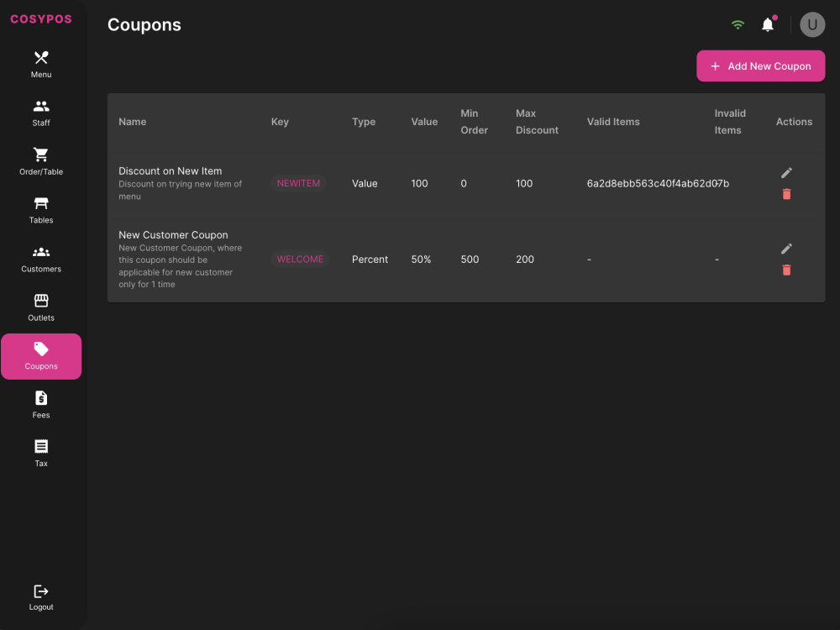Click the COSYPOS logo

(40, 19)
